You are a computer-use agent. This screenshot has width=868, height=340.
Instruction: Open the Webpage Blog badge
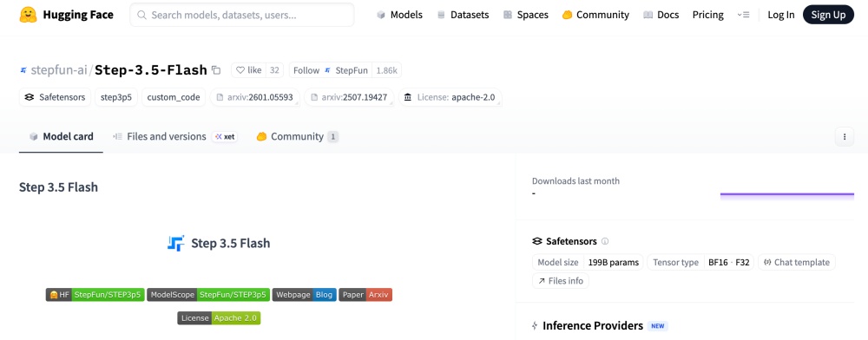(x=305, y=295)
